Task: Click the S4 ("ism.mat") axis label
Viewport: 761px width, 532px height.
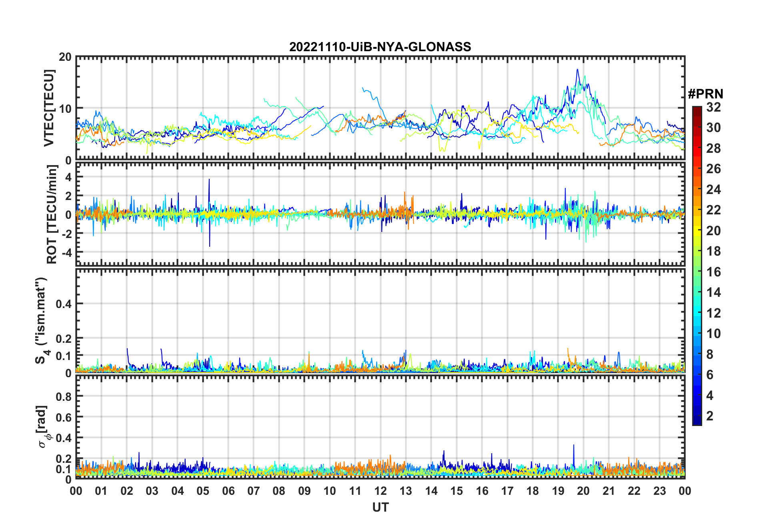Action: (x=42, y=320)
